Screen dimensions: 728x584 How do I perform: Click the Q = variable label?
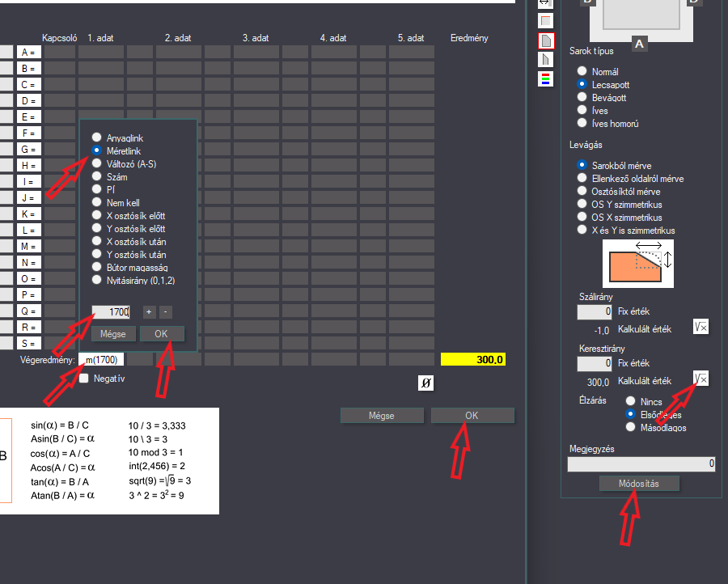[x=29, y=311]
